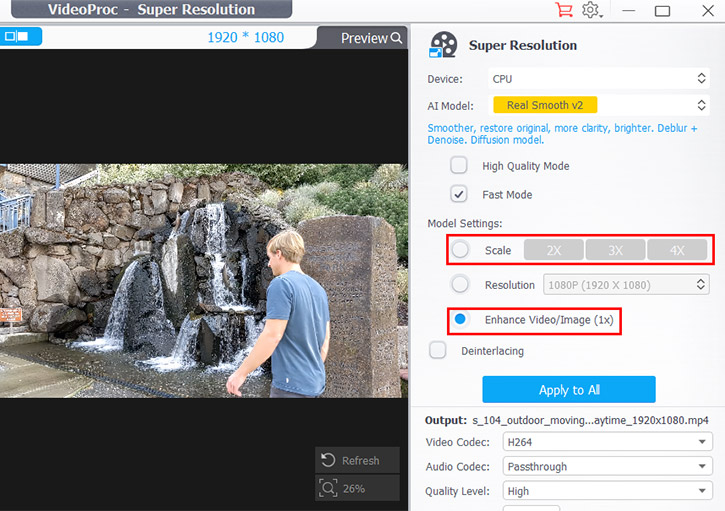Select the Scale radio button

pyautogui.click(x=461, y=250)
